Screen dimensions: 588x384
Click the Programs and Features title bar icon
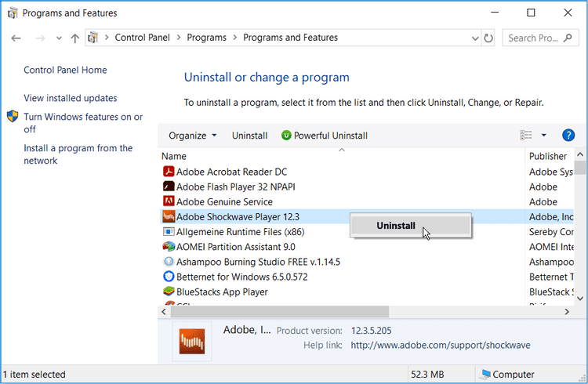13,13
